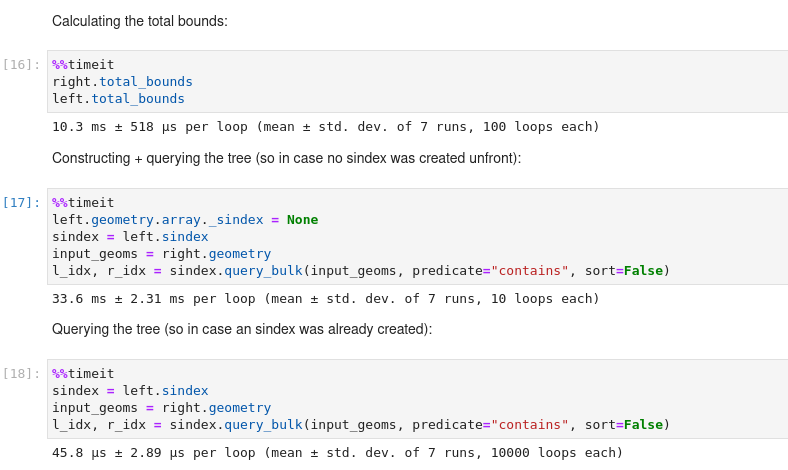This screenshot has height=470, width=788.
Task: Click line 'left.geometry.array._sindex = None'
Action: 185,220
